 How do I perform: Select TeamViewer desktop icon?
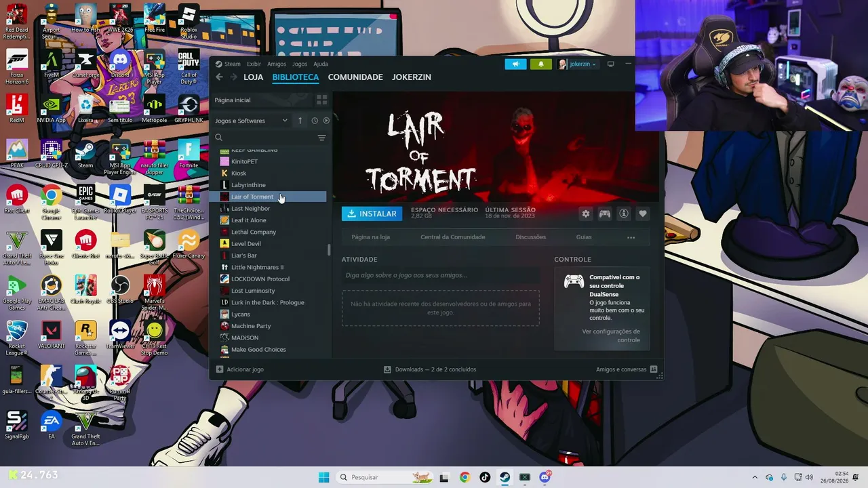(120, 335)
